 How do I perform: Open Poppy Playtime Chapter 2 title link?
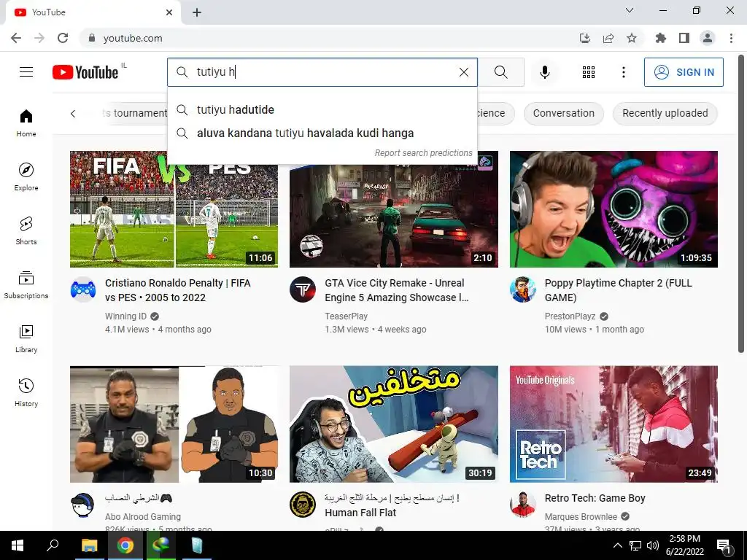point(619,290)
